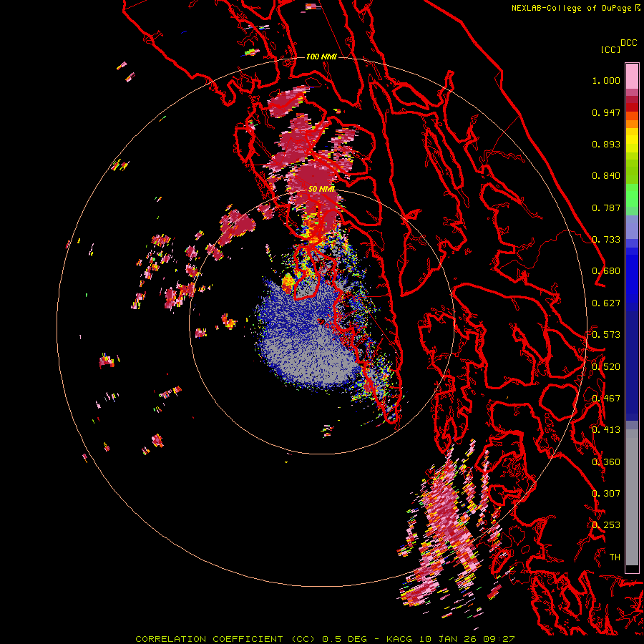Image resolution: width=644 pixels, height=644 pixels.
Task: Click the DCC label above the color bar
Action: tap(629, 43)
